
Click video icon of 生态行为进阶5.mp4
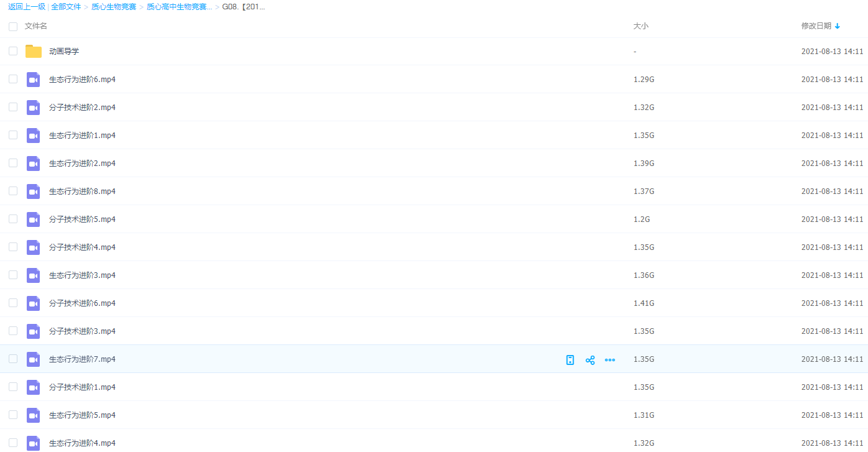(34, 415)
